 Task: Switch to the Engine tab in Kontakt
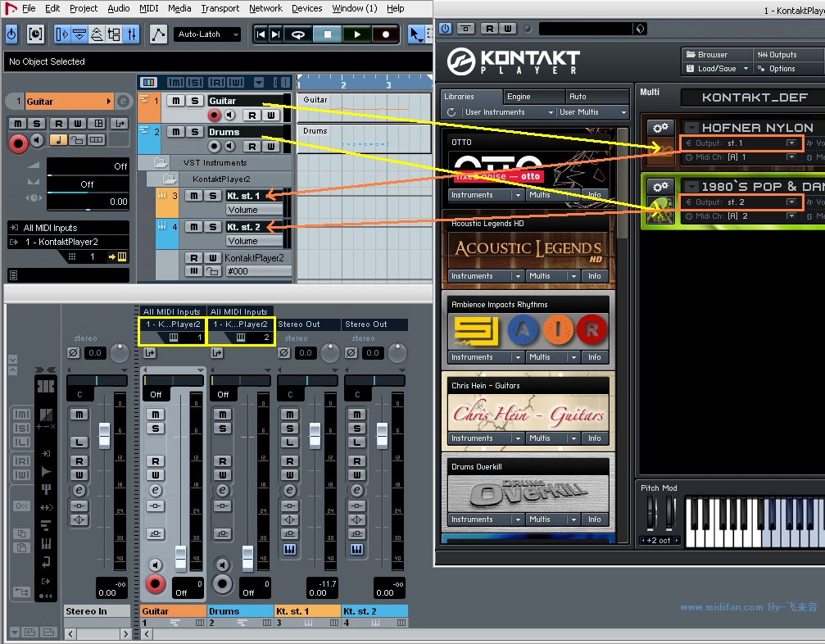(533, 97)
